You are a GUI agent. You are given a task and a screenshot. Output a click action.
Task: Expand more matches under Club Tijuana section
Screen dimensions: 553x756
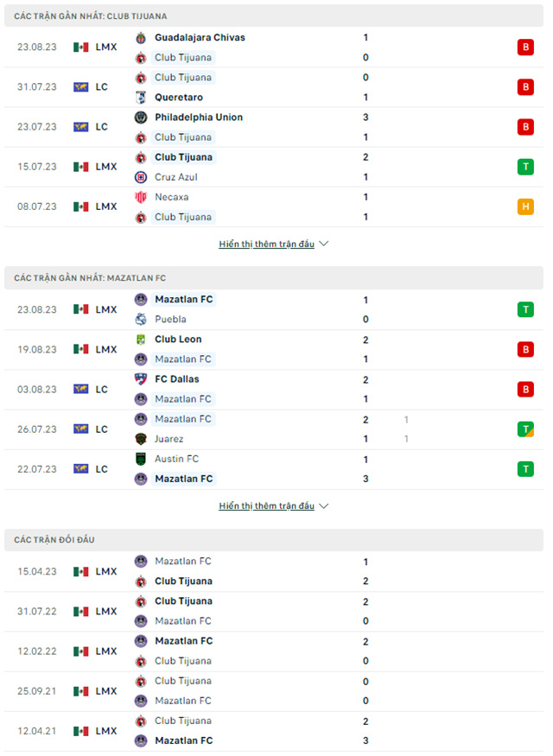(273, 245)
